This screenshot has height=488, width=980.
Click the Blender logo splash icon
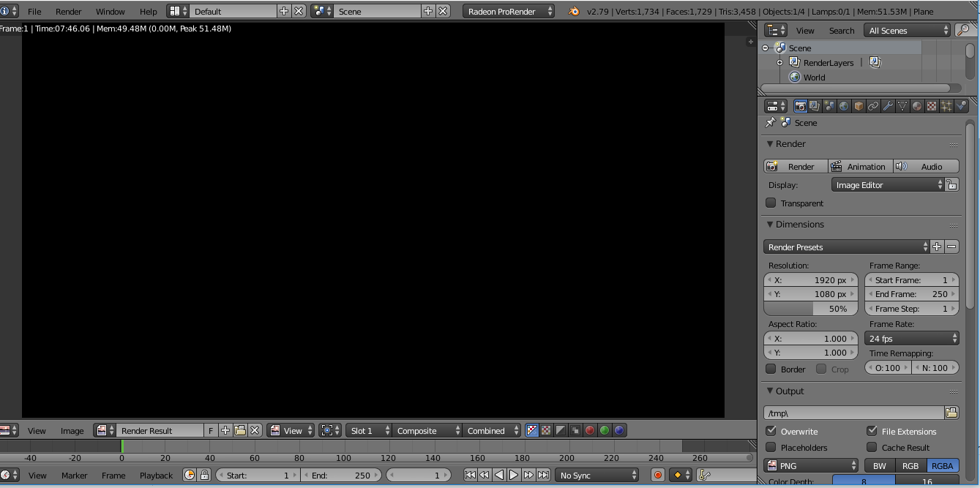pos(574,12)
